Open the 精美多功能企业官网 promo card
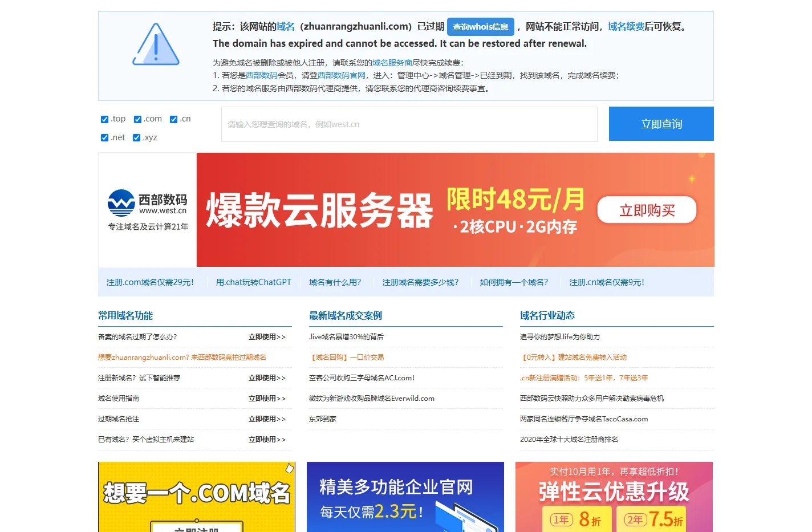This screenshot has width=812, height=532. point(405,497)
